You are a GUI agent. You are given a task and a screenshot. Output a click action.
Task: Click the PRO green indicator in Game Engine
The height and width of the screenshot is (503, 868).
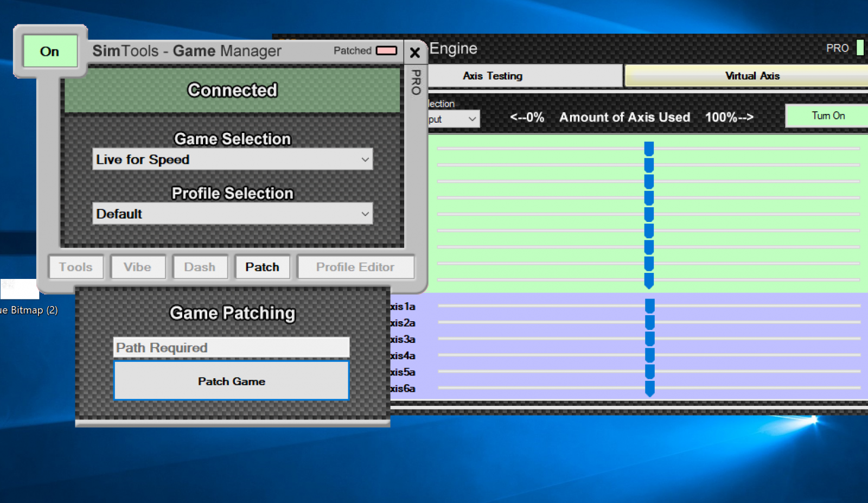point(860,48)
